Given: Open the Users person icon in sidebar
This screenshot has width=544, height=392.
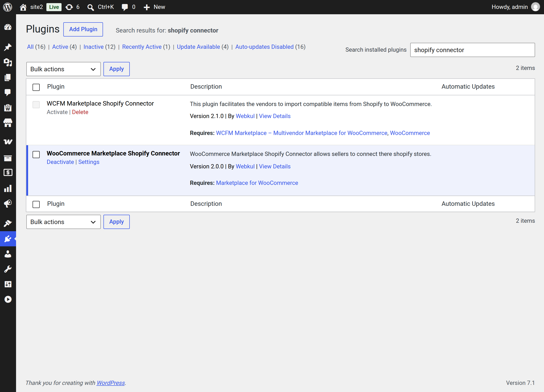Looking at the screenshot, I should [x=8, y=254].
